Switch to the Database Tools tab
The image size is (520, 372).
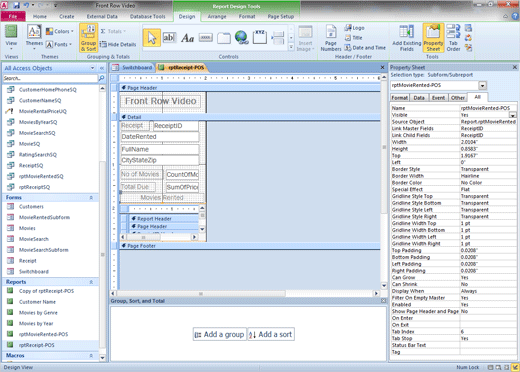pyautogui.click(x=148, y=16)
